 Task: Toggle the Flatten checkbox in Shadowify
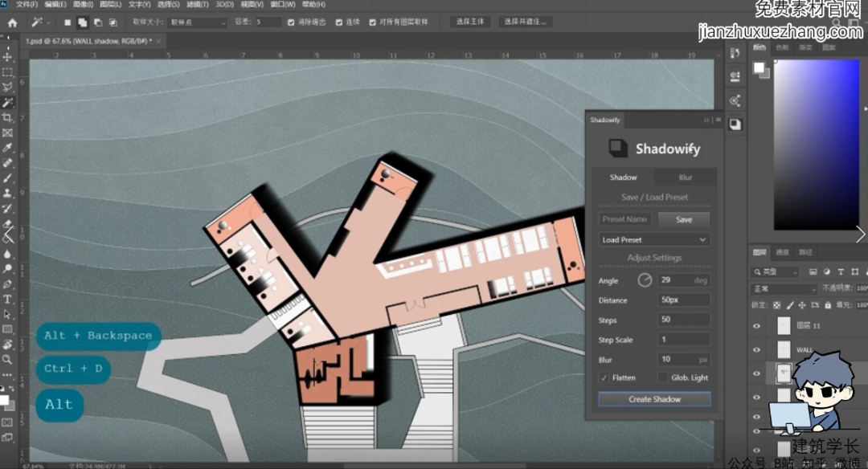point(604,377)
